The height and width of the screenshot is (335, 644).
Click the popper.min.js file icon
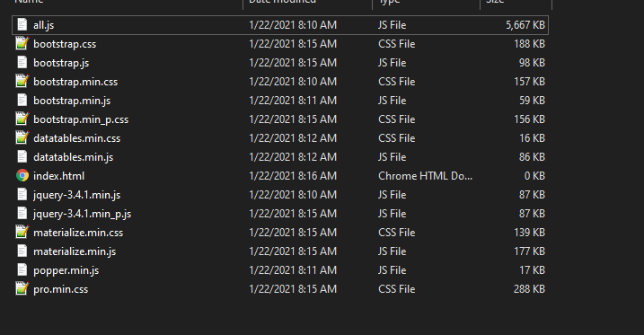click(x=22, y=270)
